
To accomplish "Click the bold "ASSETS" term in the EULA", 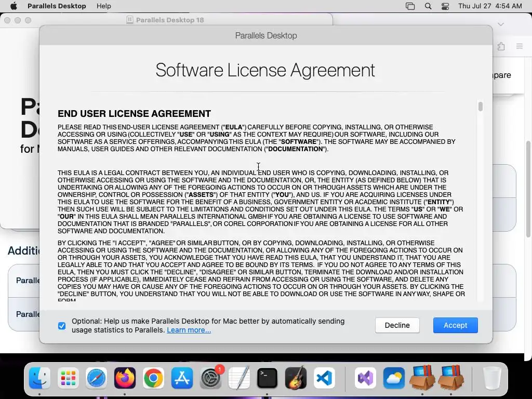I will [x=201, y=195].
